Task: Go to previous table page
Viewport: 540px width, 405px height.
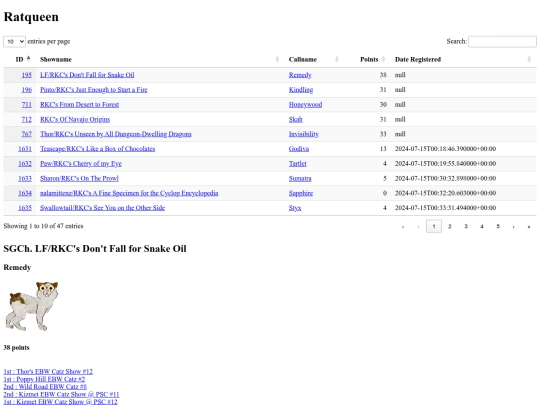Action: (x=418, y=226)
